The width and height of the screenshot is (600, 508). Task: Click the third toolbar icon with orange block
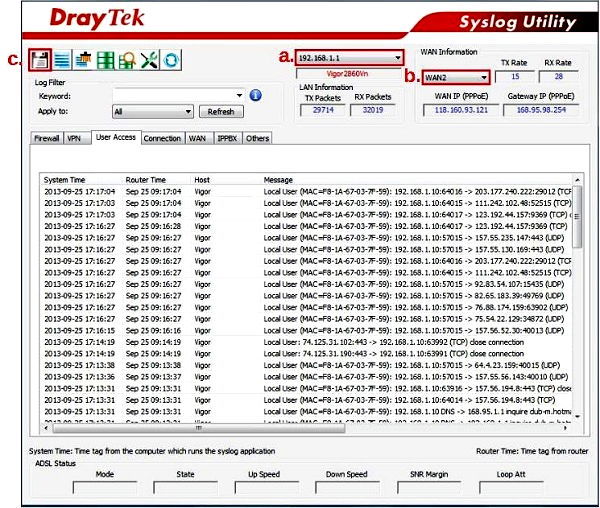(x=83, y=60)
